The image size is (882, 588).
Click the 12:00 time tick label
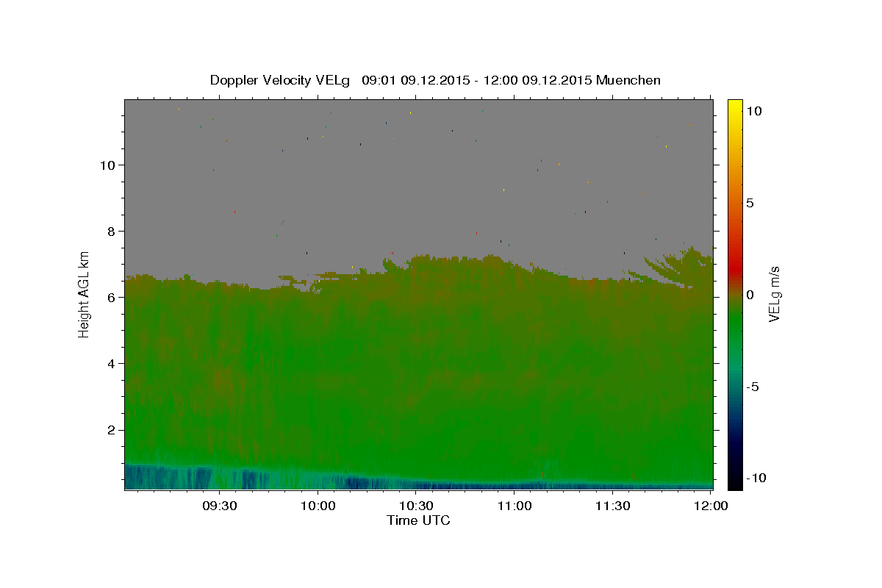[x=711, y=506]
